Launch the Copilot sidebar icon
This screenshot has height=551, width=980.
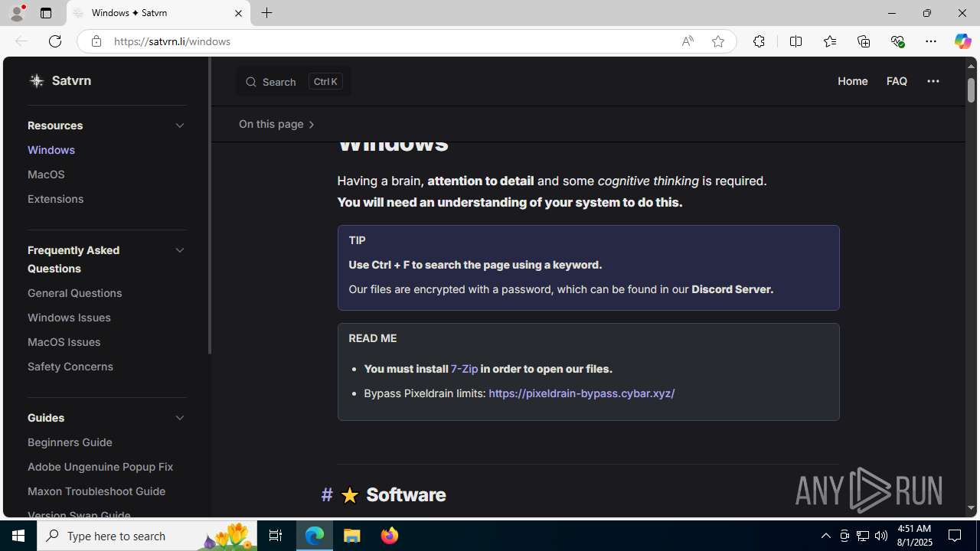pyautogui.click(x=962, y=41)
